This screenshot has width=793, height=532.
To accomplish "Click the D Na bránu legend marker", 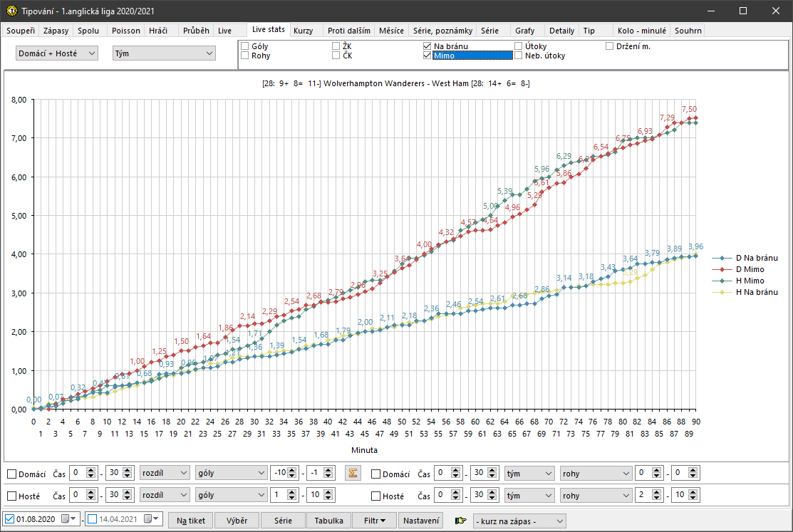I will tap(722, 258).
